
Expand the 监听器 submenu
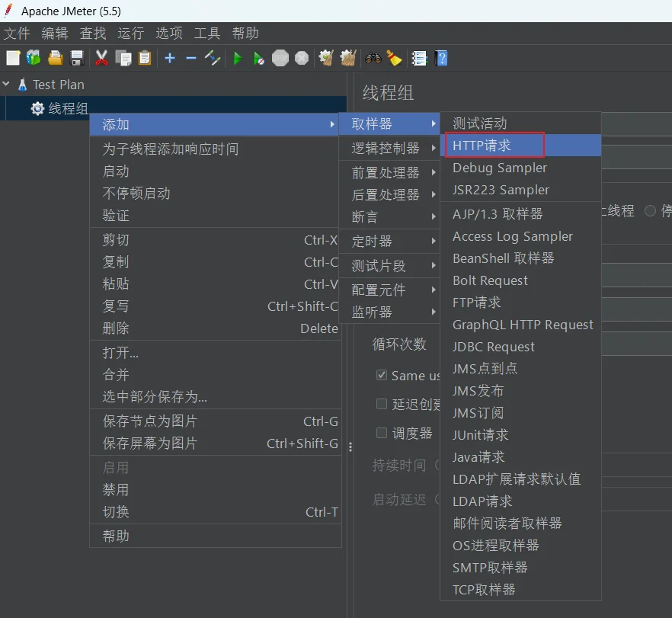(x=389, y=312)
